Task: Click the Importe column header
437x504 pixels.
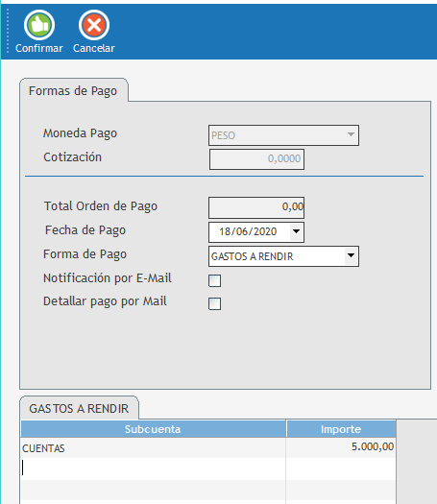Action: pyautogui.click(x=341, y=429)
